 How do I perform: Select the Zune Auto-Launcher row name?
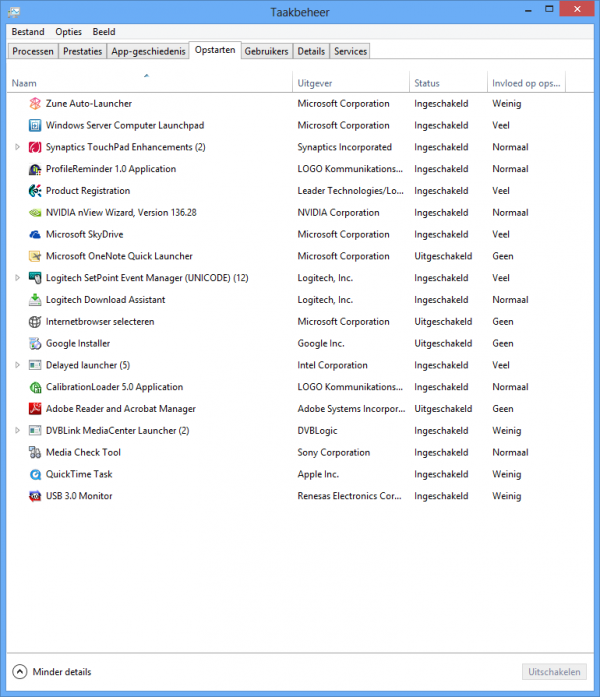[89, 104]
